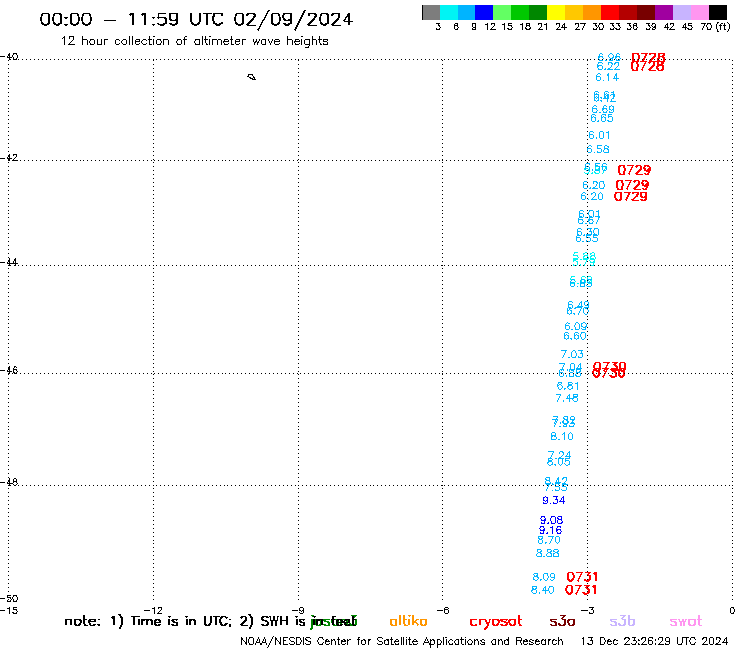Screen dimensions: 740x650
Task: Click the '(ft)' unit label on the scale
Action: [723, 26]
